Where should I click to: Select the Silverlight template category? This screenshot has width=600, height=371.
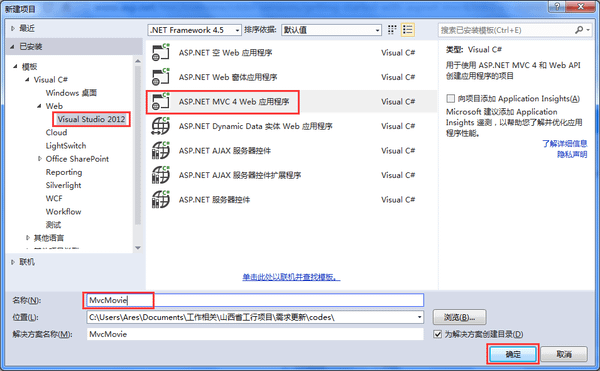coord(64,186)
